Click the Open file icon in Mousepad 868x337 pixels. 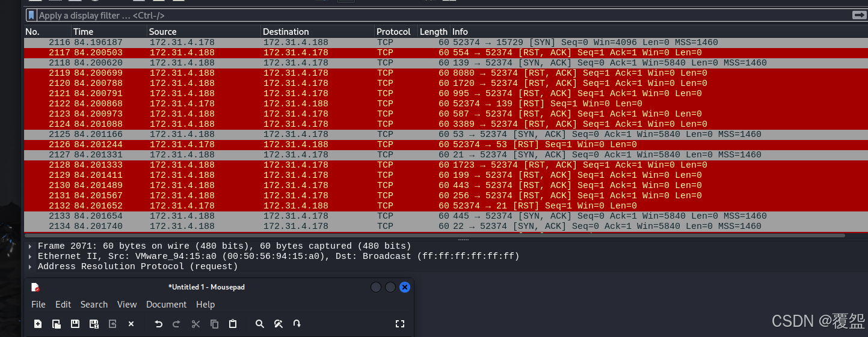tap(57, 324)
